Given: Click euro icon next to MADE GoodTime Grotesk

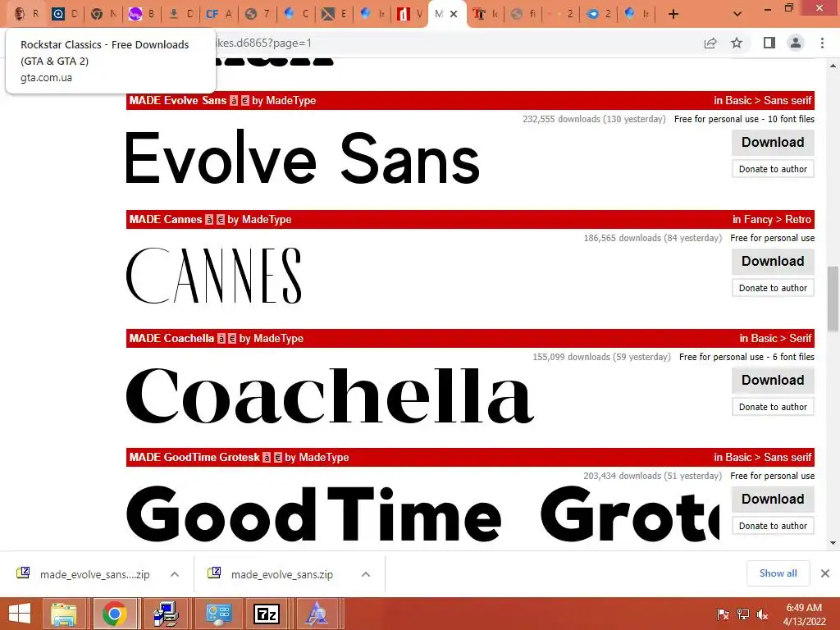Looking at the screenshot, I should coord(277,457).
